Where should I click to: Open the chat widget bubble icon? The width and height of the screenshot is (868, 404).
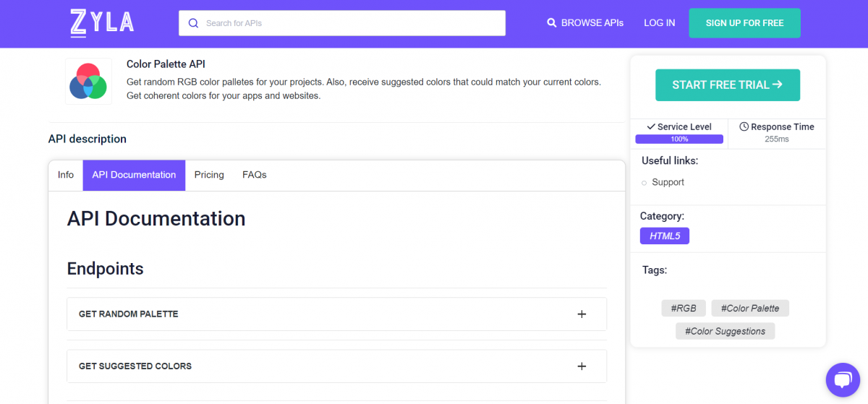(x=843, y=380)
